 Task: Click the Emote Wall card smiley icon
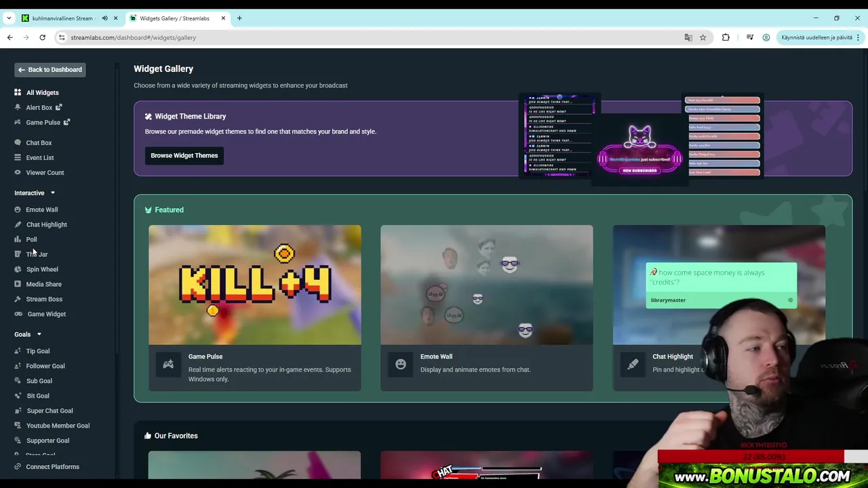(401, 364)
